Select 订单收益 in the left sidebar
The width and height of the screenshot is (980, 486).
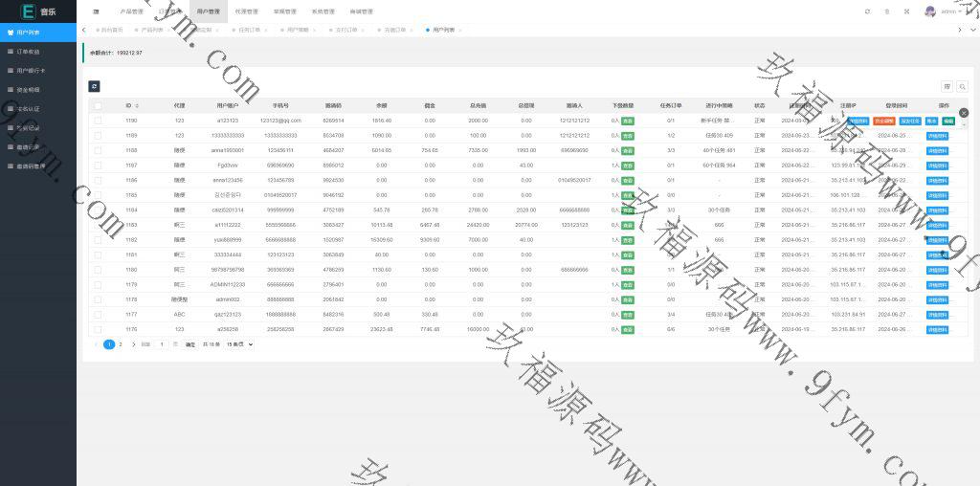coord(29,51)
